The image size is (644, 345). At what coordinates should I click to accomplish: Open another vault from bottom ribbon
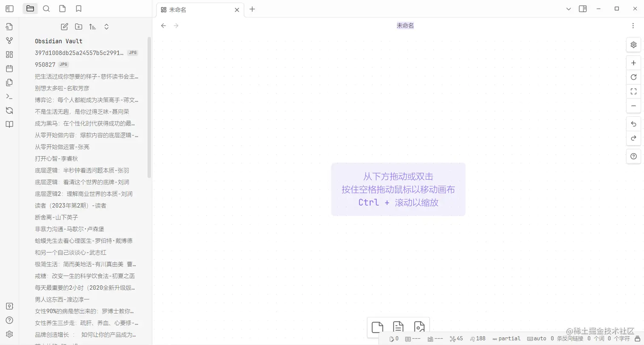(9, 306)
